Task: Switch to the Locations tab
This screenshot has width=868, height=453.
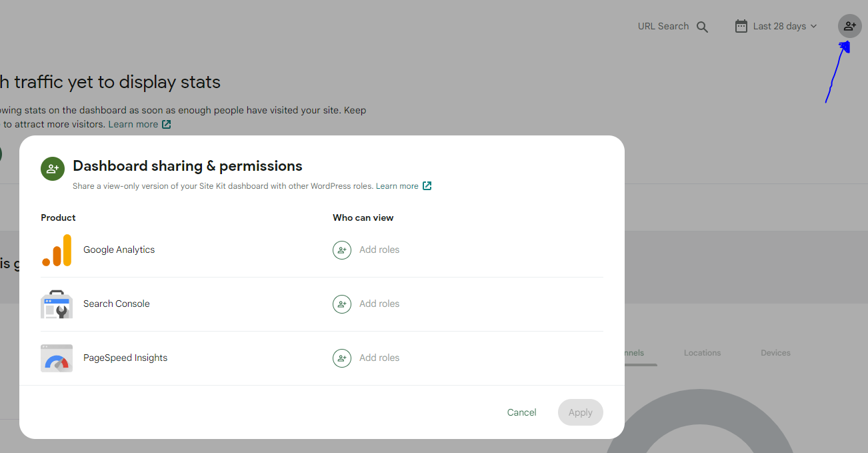Action: (702, 353)
